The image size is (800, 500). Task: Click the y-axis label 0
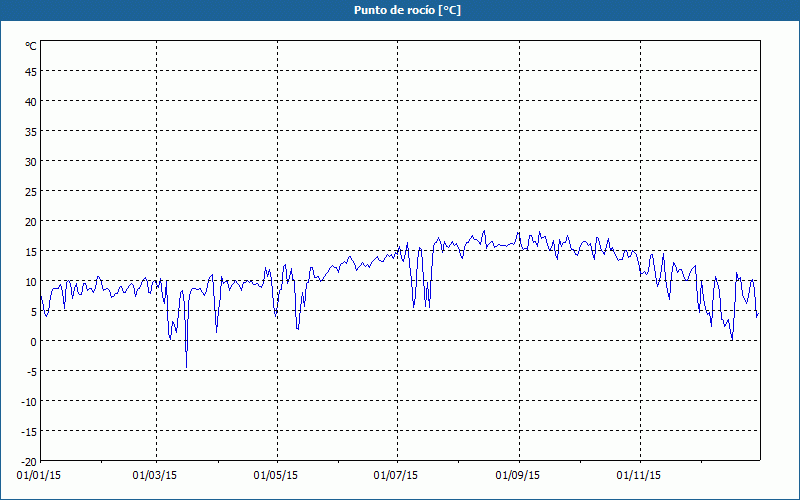click(34, 342)
